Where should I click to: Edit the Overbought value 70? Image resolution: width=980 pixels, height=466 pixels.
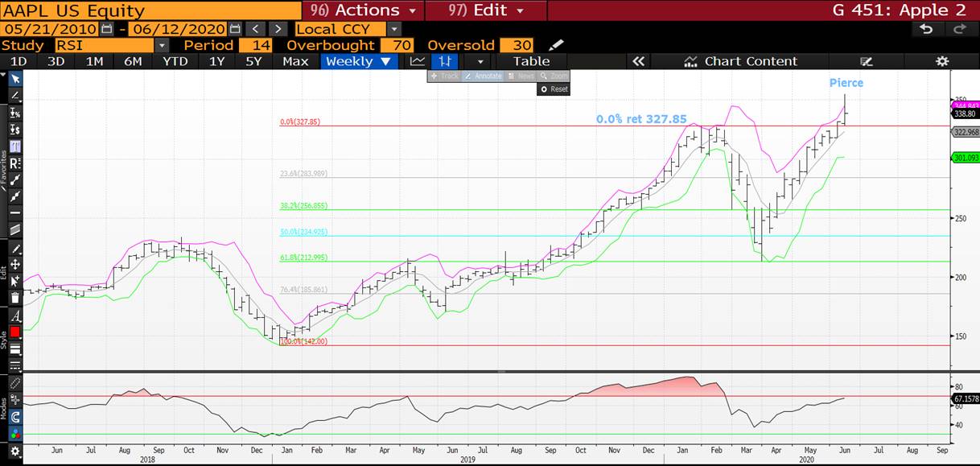pyautogui.click(x=396, y=45)
